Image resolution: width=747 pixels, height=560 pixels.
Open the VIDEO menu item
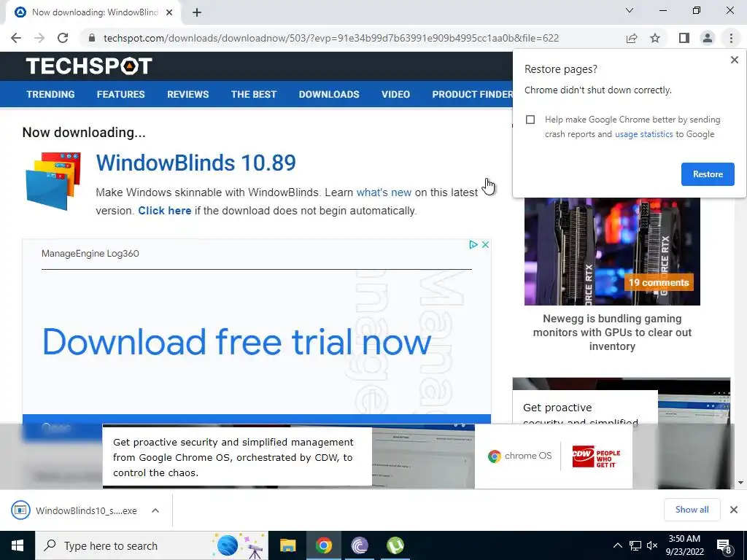tap(395, 94)
